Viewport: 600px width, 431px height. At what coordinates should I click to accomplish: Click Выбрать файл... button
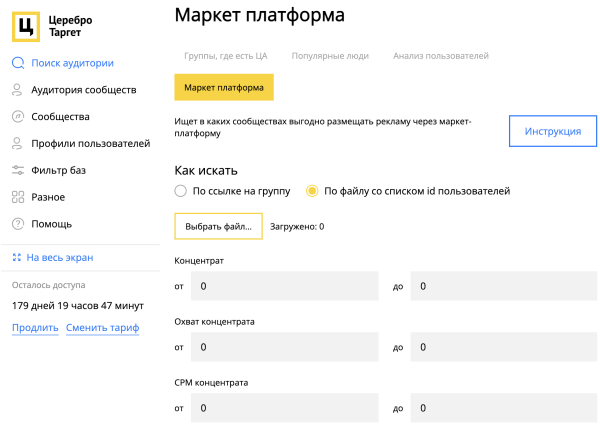coord(218,226)
